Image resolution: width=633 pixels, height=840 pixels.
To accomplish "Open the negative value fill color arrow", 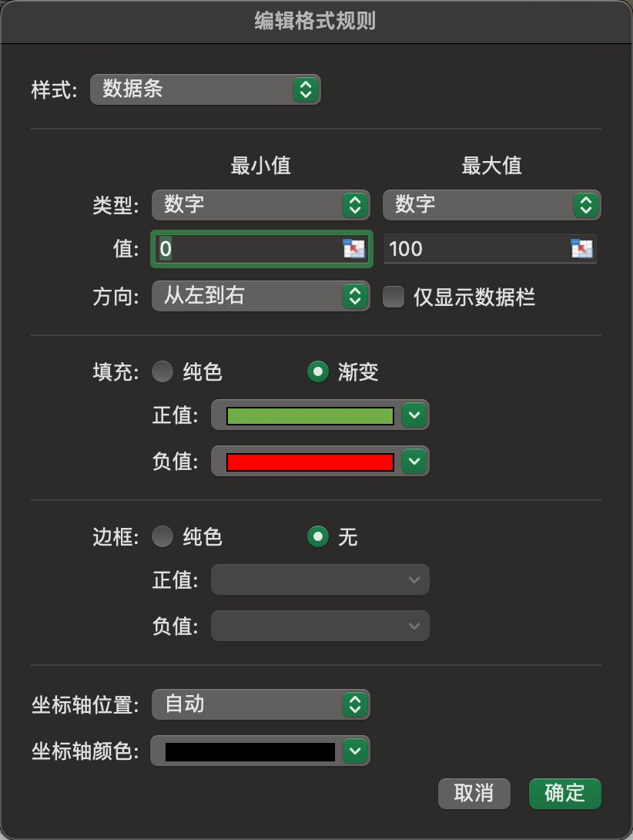I will coord(415,462).
